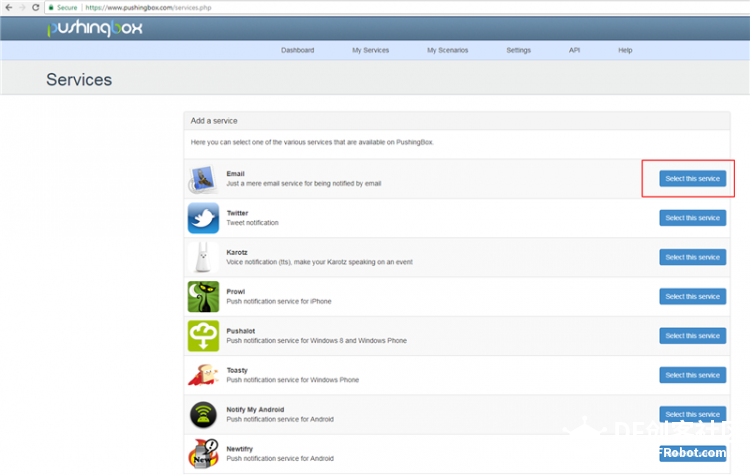The height and width of the screenshot is (475, 750).
Task: Click the Toasty toast icon
Action: tap(203, 375)
